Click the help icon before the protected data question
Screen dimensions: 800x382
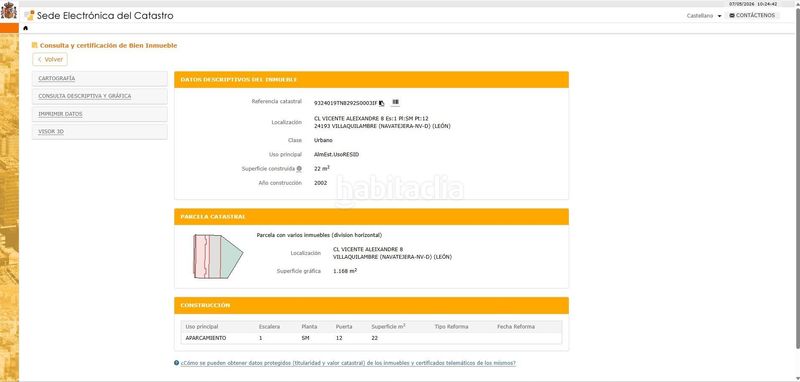pyautogui.click(x=177, y=363)
